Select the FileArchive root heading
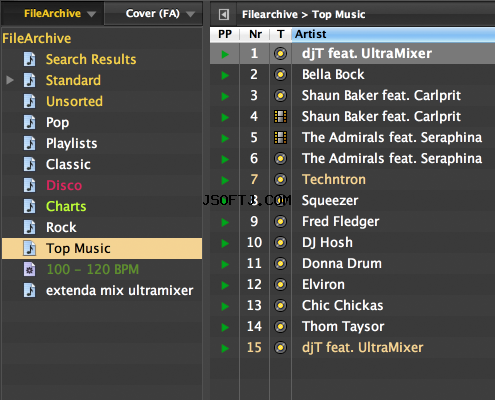495x400 pixels. 37,38
